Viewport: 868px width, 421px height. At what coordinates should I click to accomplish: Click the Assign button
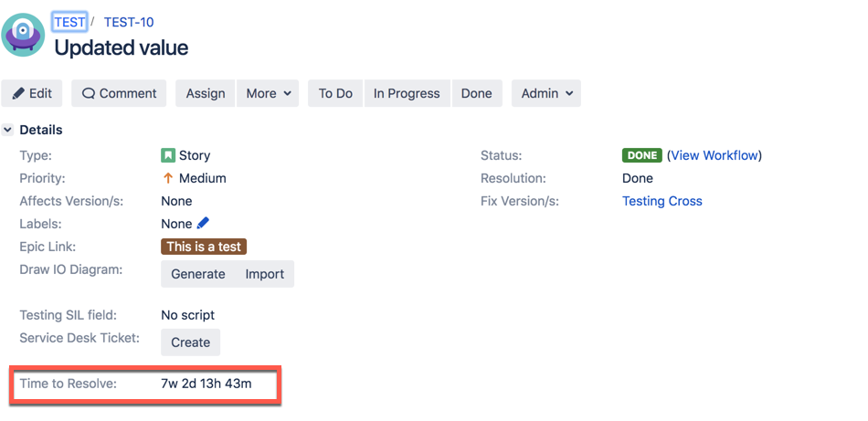(x=206, y=93)
